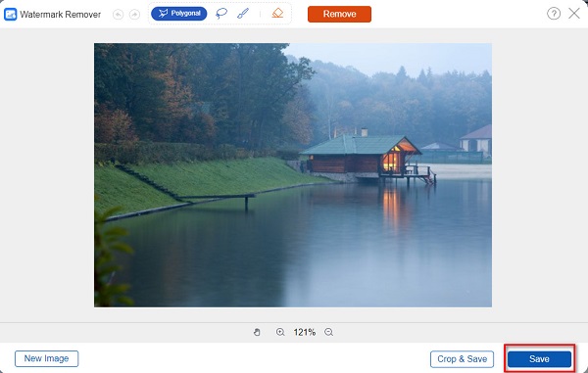This screenshot has width=588, height=373.
Task: Select the Lasso selection tool
Action: (x=221, y=14)
